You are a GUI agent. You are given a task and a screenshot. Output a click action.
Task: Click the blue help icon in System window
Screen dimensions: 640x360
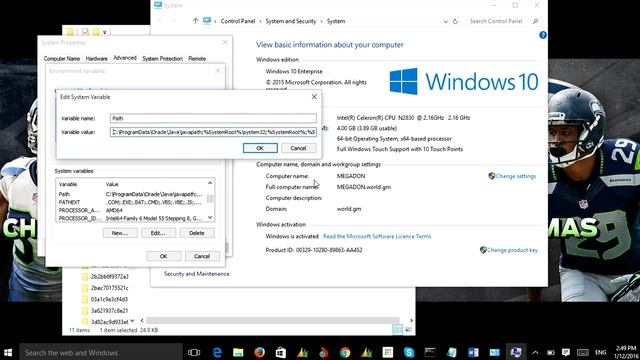pos(542,36)
